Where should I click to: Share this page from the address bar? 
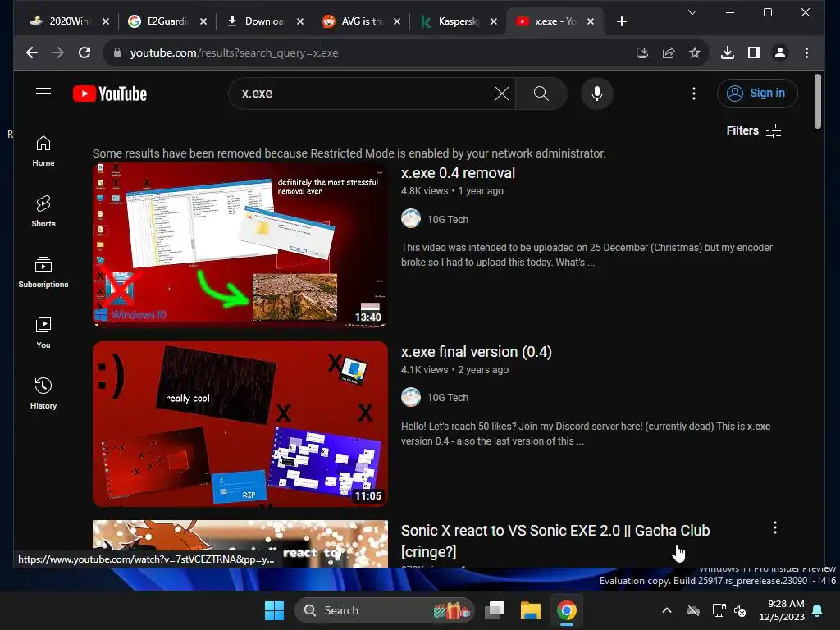tap(668, 52)
